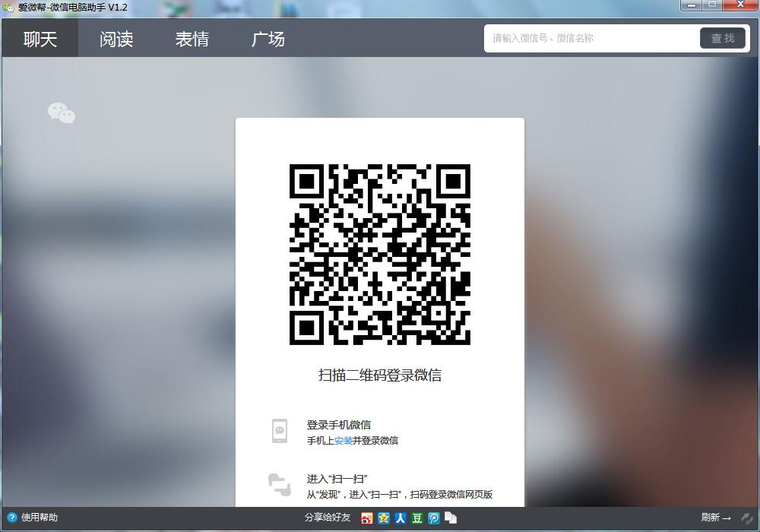Click the circular refresh arrows icon
The image size is (760, 532).
click(x=746, y=518)
